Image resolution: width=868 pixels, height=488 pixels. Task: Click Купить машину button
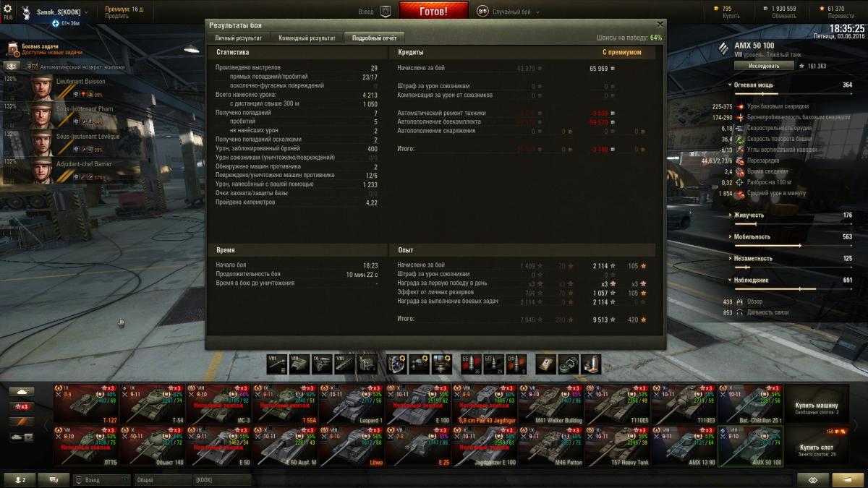coord(817,404)
